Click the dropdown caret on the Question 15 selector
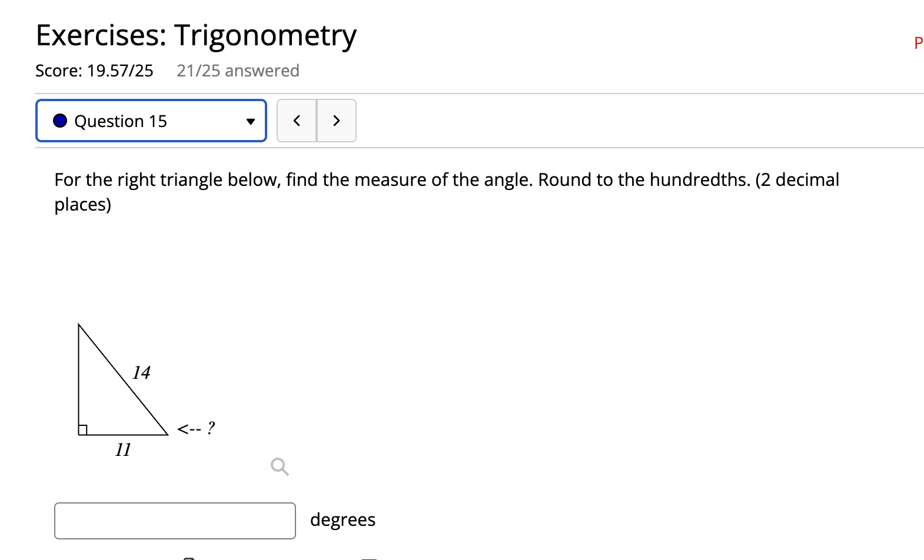This screenshot has height=560, width=924. coord(251,121)
